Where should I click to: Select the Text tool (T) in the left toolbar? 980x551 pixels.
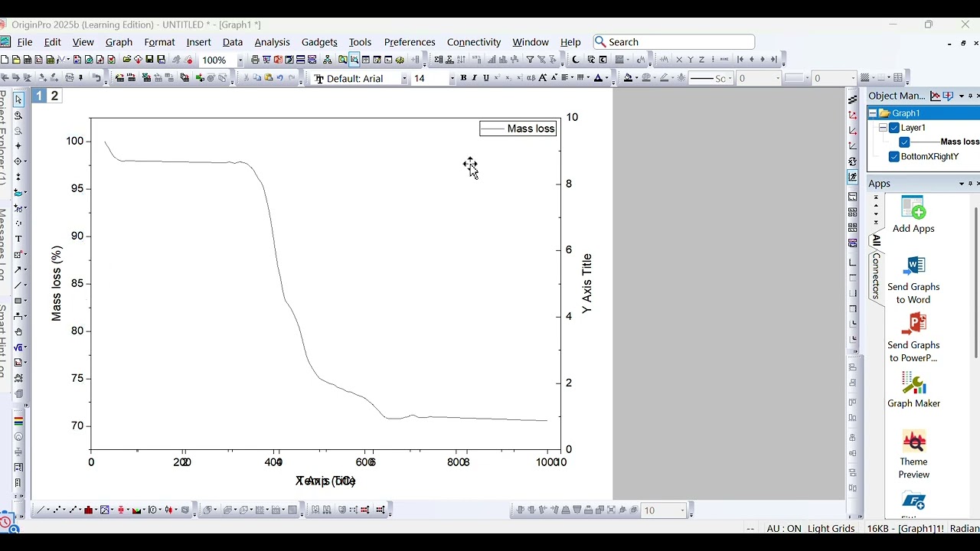tap(18, 239)
